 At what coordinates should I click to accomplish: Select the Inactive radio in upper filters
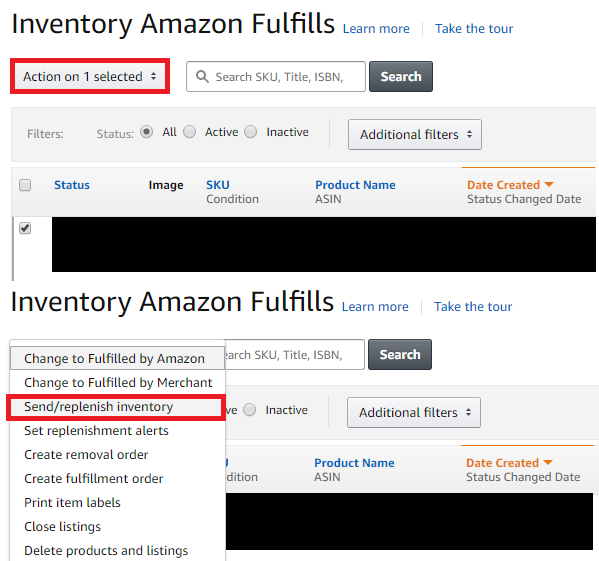251,132
